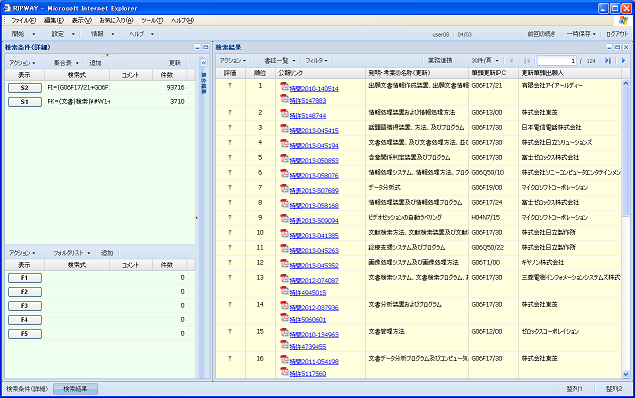This screenshot has height=398, width=635.
Task: Open アクション dropdown in 検索結果 panel
Action: (232, 60)
